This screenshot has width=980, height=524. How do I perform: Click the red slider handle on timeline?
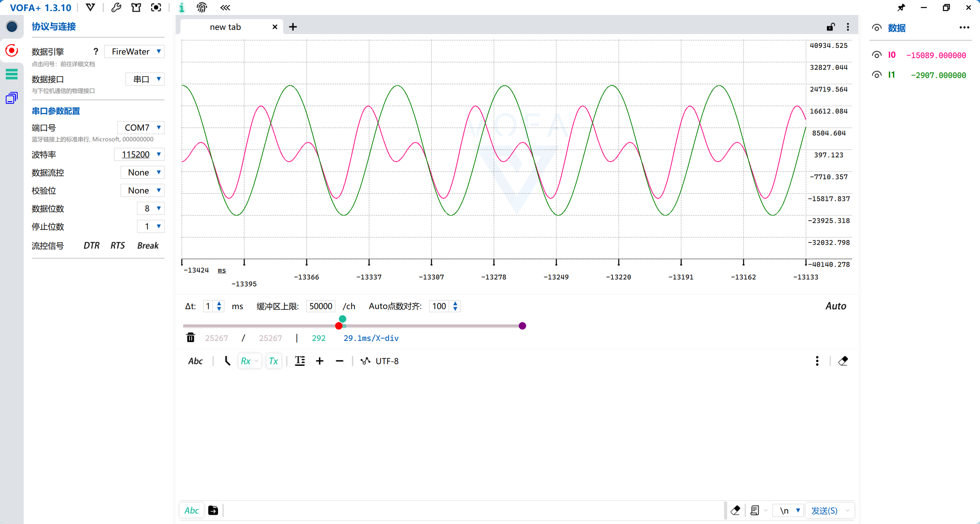339,326
